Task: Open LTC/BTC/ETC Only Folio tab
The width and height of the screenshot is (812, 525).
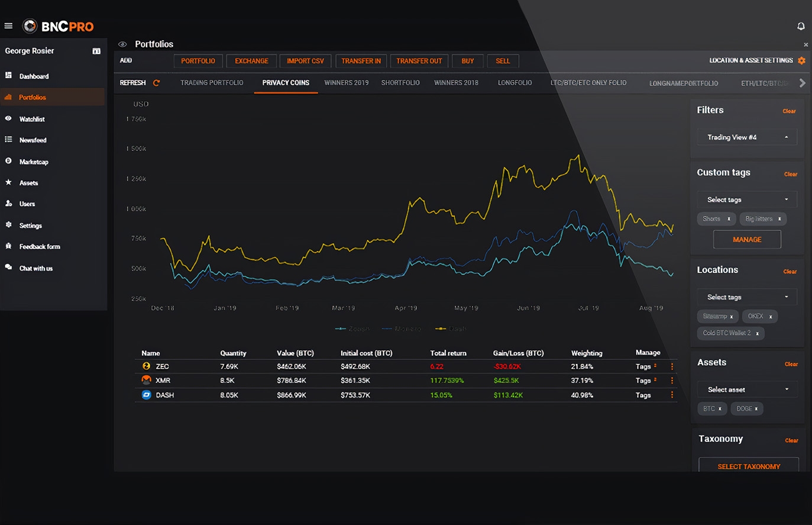Action: tap(588, 83)
